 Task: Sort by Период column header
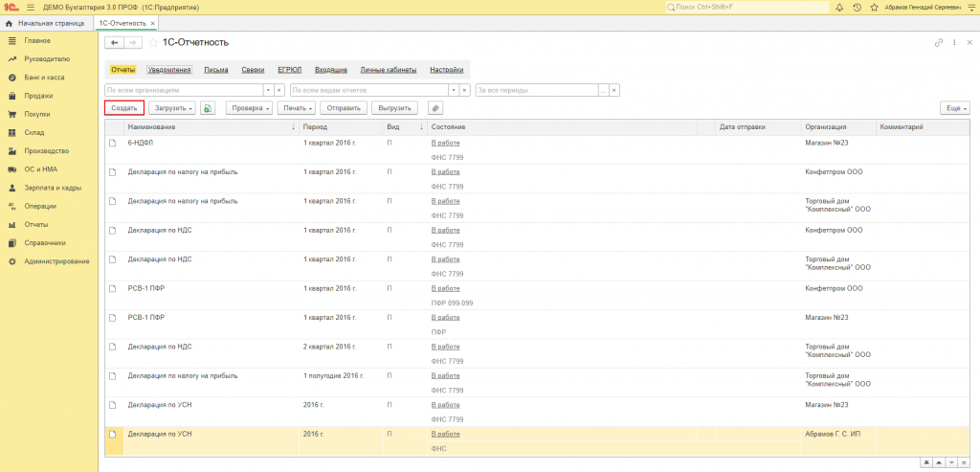342,127
